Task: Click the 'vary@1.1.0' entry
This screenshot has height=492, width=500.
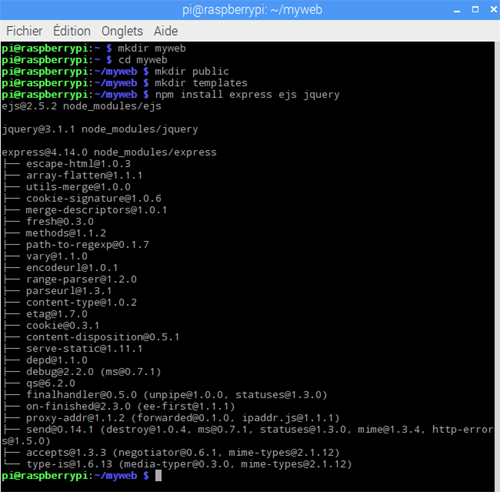Action: click(57, 256)
